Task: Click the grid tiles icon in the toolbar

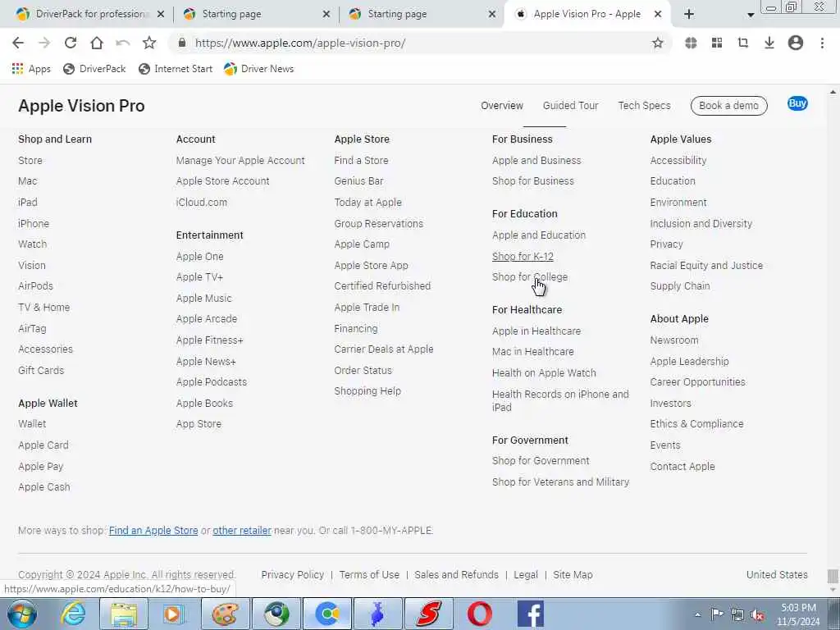Action: pyautogui.click(x=717, y=43)
